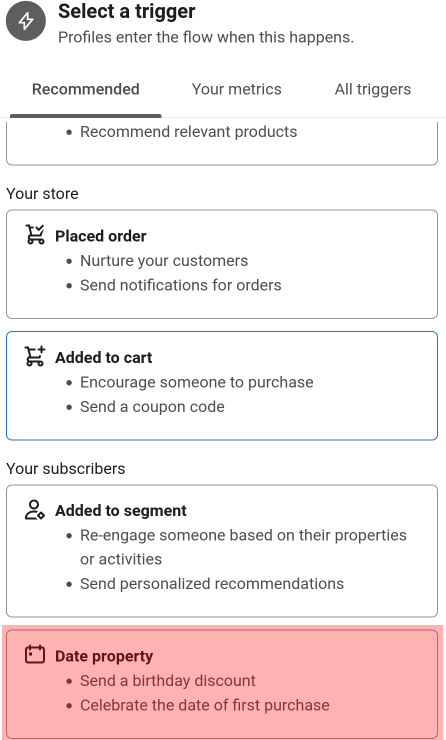Click Send notifications for orders text
The height and width of the screenshot is (740, 446).
180,285
